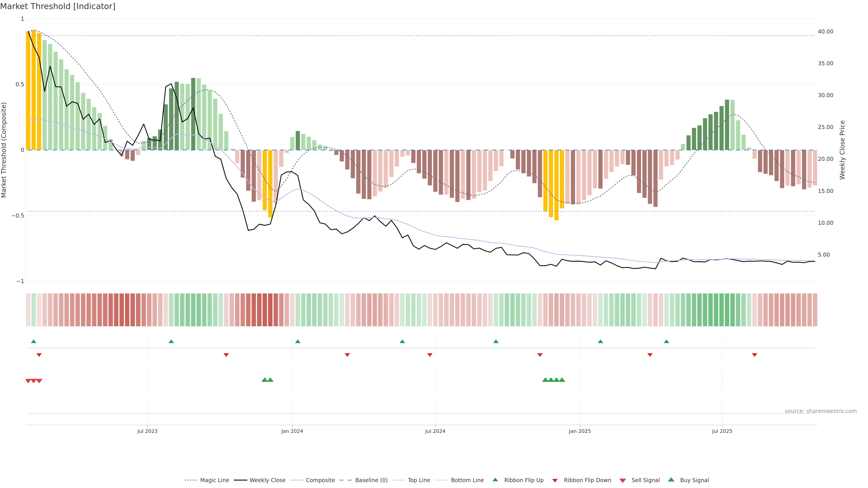The width and height of the screenshot is (868, 488).
Task: Click rightmost green buy signal marker
Action: pyautogui.click(x=562, y=380)
